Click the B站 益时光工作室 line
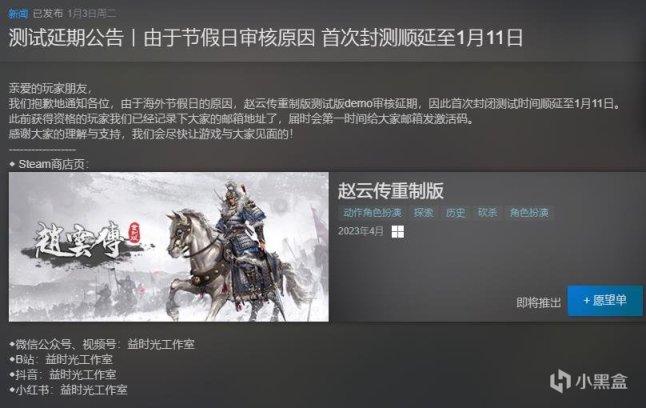Viewport: 646px width, 408px height. point(61,359)
